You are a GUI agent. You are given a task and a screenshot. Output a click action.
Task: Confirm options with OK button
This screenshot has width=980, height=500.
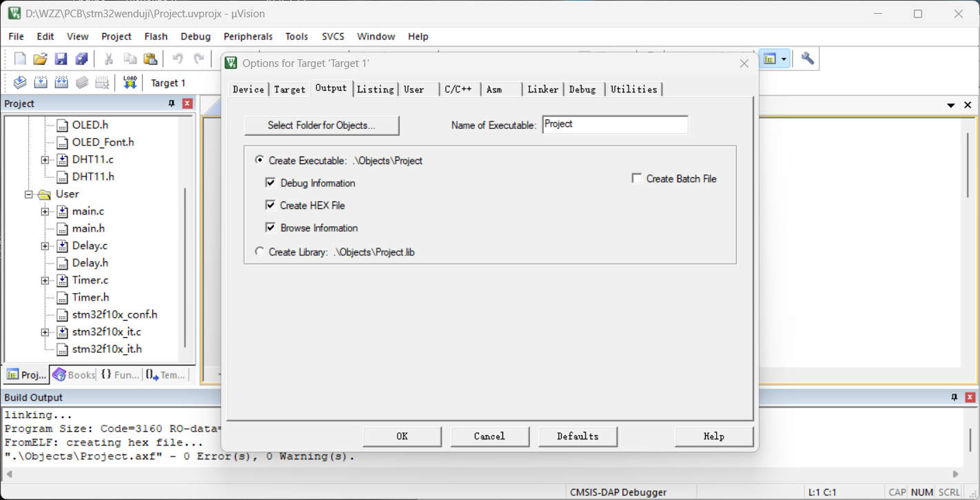click(402, 436)
